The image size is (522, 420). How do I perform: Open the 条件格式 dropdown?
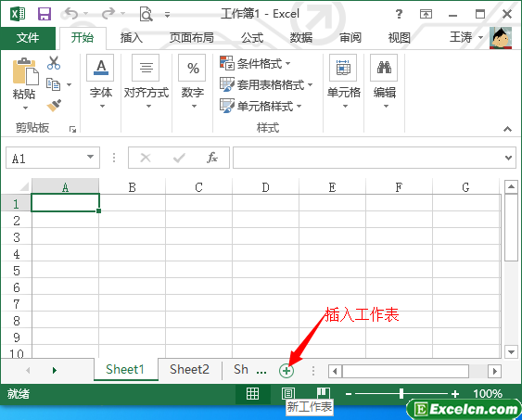point(255,63)
